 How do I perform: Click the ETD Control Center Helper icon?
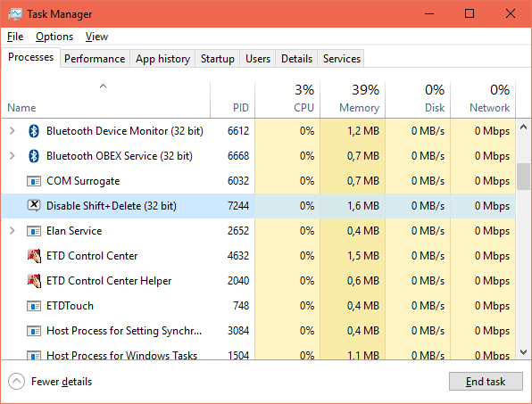[34, 281]
